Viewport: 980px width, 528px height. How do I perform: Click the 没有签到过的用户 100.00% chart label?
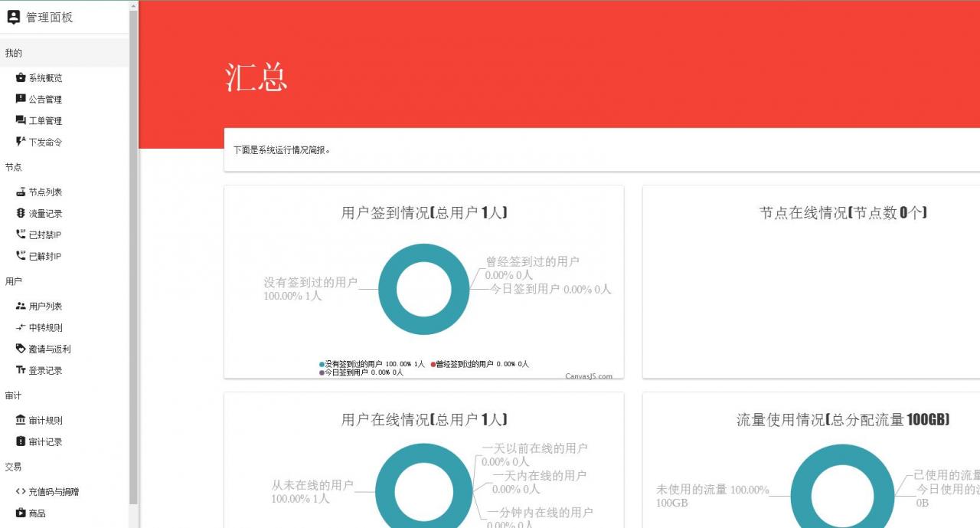click(x=310, y=289)
